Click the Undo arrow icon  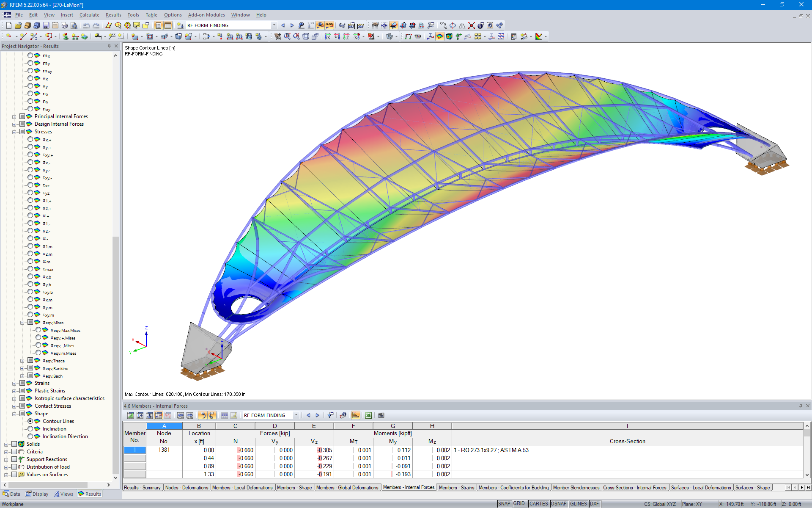pos(86,25)
